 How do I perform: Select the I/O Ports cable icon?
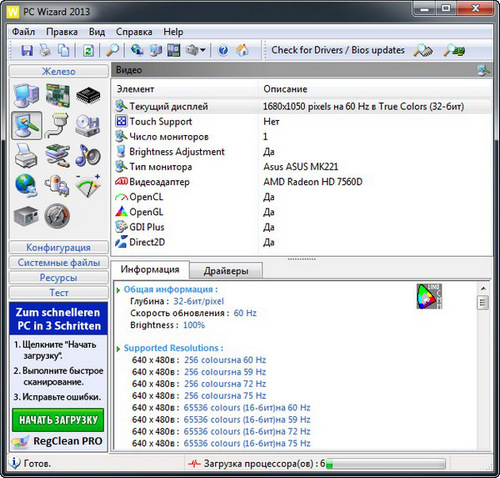coord(57,125)
